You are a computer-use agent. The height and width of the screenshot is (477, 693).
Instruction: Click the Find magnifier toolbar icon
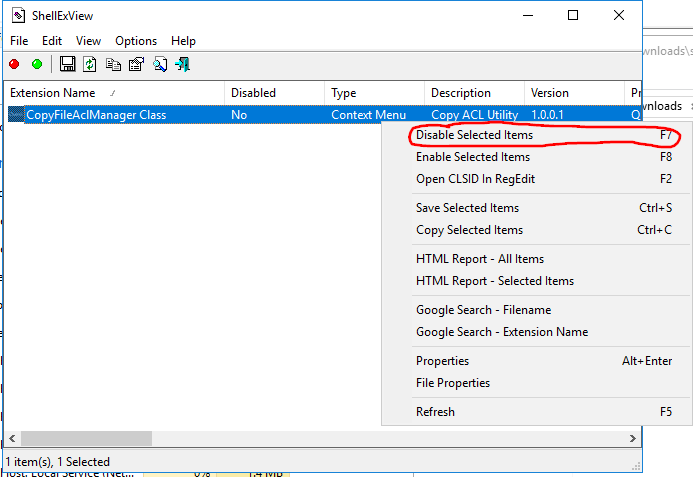tap(160, 65)
